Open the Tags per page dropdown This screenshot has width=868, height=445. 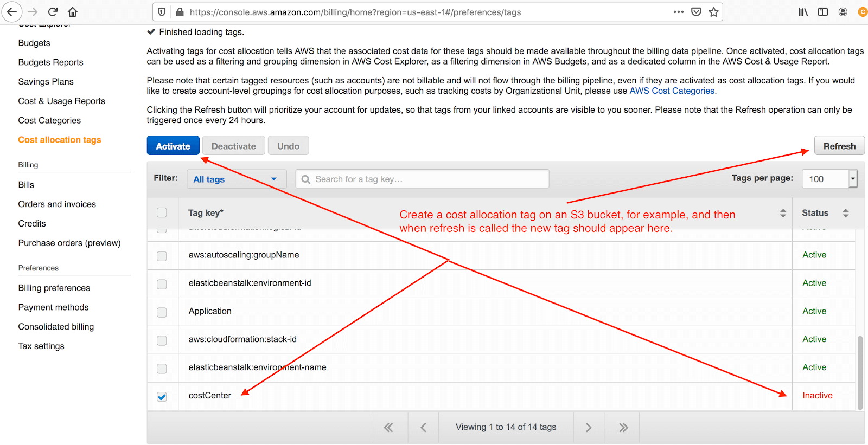(x=829, y=178)
